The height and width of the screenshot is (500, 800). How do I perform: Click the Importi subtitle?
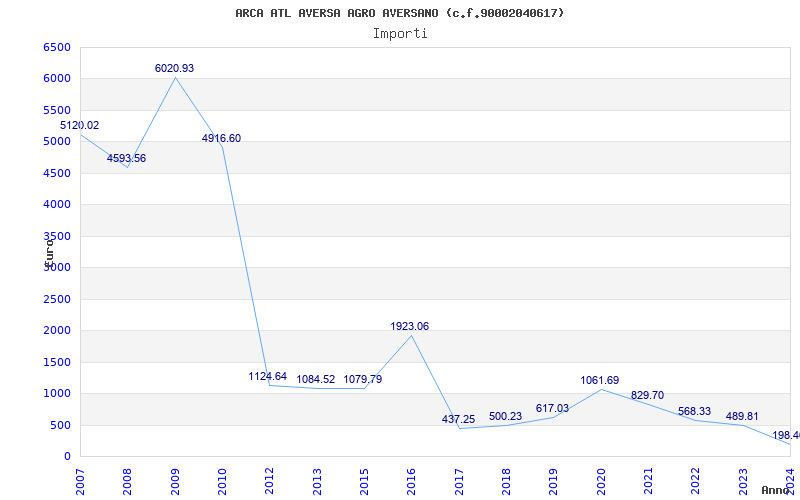coord(400,34)
